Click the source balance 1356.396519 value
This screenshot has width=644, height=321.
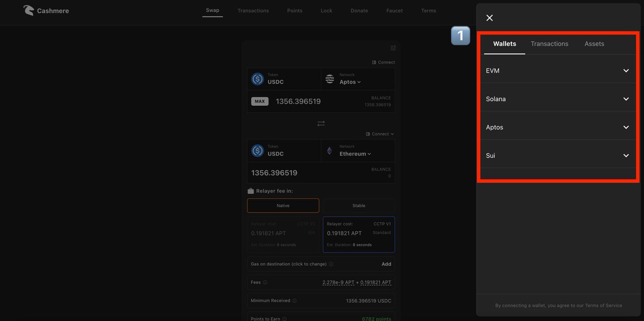tap(378, 105)
